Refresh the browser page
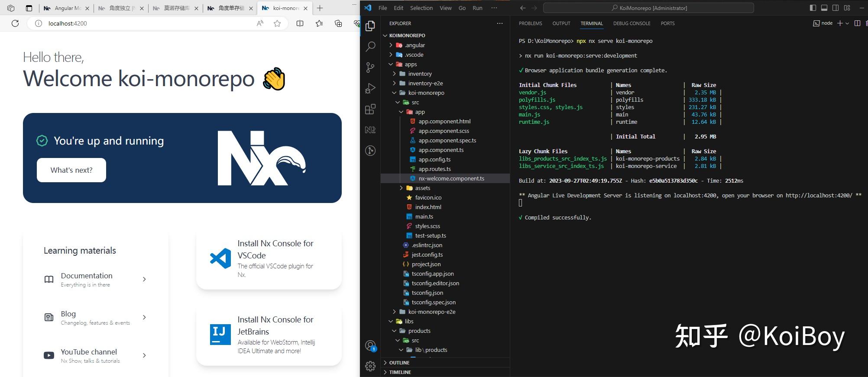 tap(15, 23)
